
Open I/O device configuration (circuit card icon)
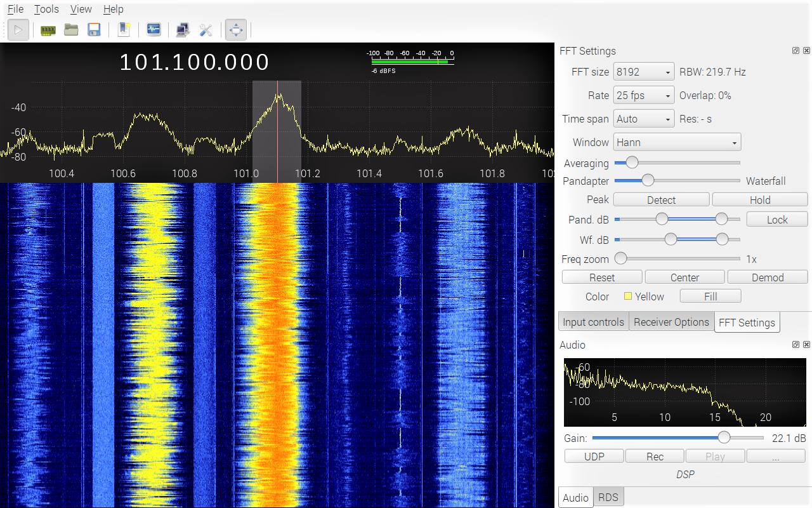(48, 30)
